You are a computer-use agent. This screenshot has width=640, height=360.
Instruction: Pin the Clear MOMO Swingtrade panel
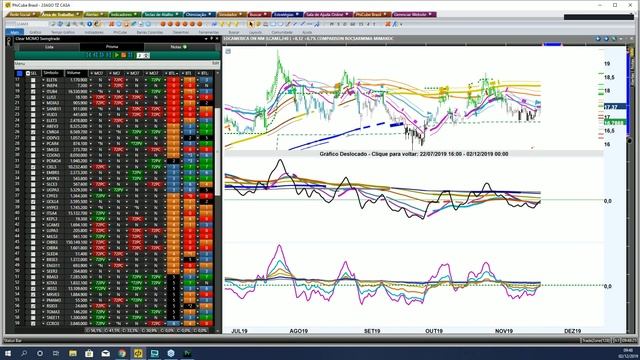[211, 39]
